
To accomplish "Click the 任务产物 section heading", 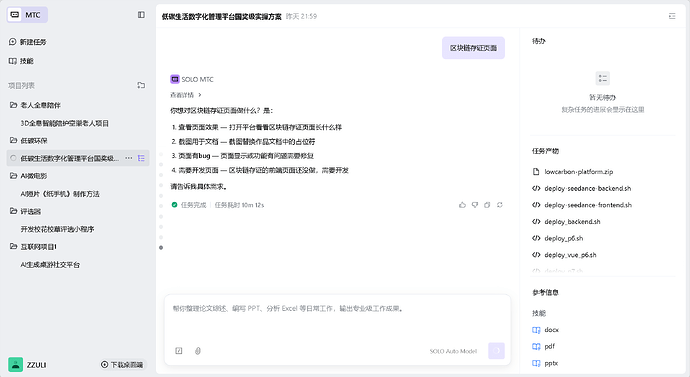I will 545,151.
